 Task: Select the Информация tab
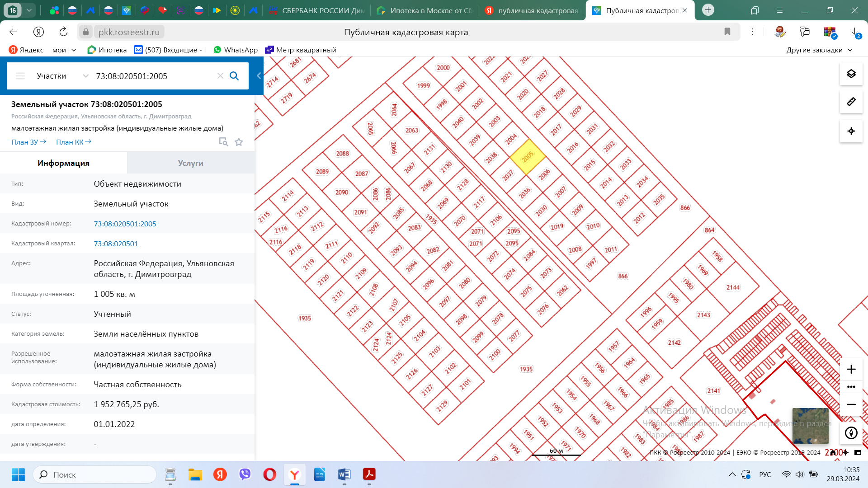(x=63, y=163)
